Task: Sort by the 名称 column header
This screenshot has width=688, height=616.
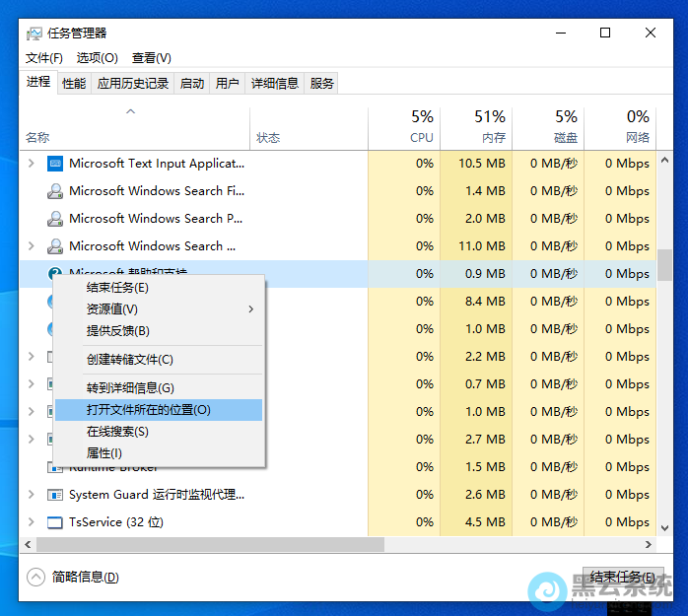Action: [135, 129]
